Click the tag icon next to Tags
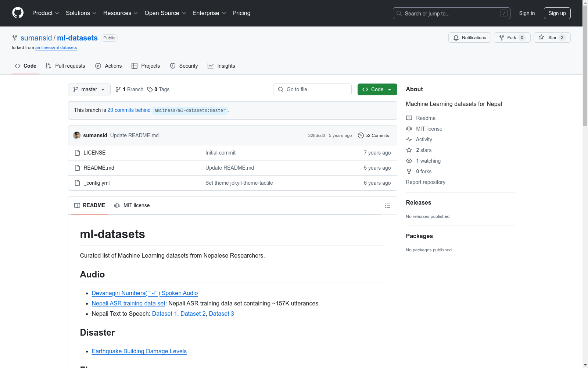Image resolution: width=588 pixels, height=368 pixels. (150, 89)
